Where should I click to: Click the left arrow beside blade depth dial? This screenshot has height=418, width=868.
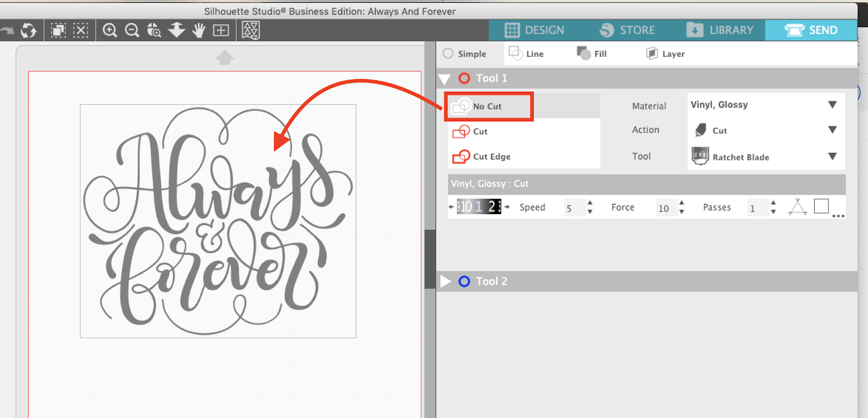[451, 207]
